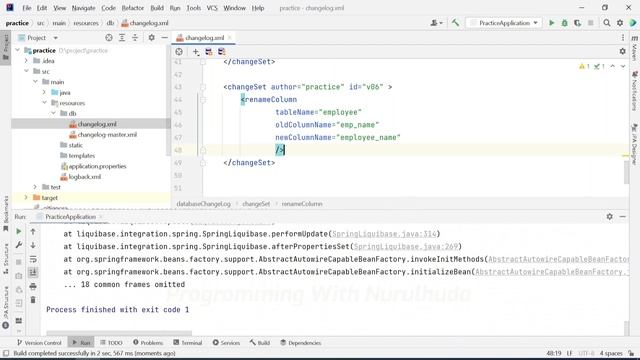The height and width of the screenshot is (360, 640).
Task: Open SpringLiquibase.java:269 stack trace link
Action: [x=406, y=247]
